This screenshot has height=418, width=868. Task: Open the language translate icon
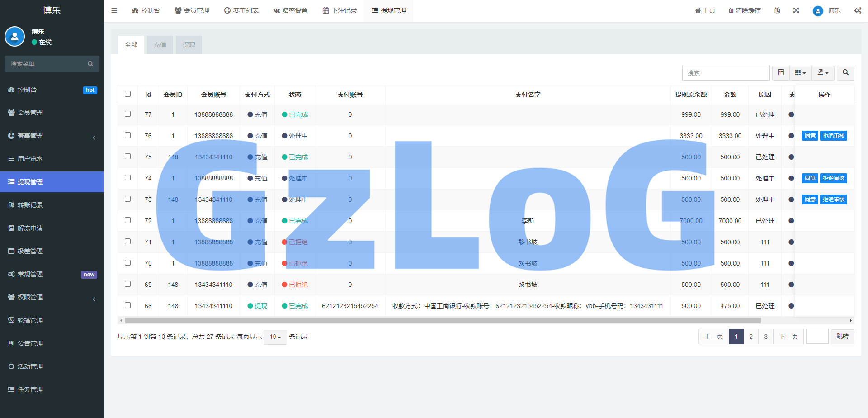click(x=777, y=10)
